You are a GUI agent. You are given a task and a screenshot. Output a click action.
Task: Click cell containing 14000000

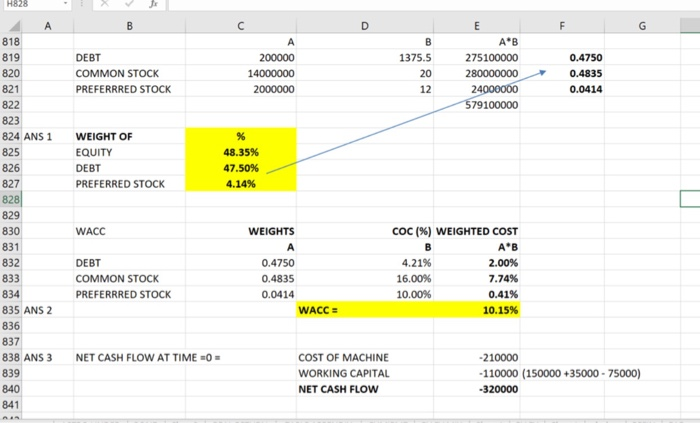pos(241,73)
